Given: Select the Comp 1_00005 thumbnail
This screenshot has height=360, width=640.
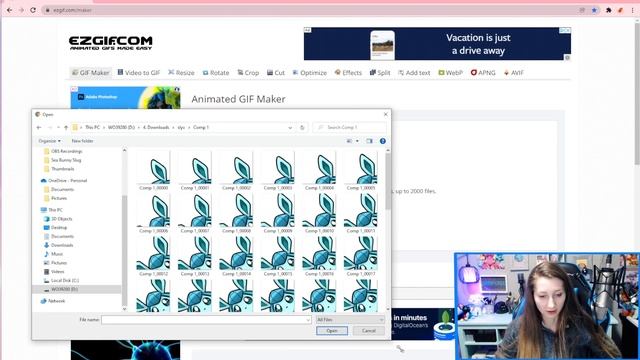Looking at the screenshot, I should point(360,171).
